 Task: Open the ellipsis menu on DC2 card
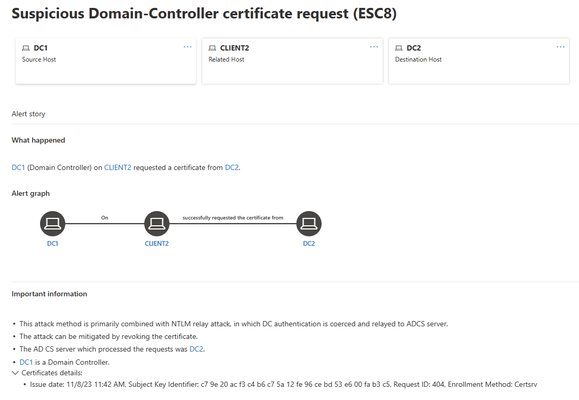(561, 47)
